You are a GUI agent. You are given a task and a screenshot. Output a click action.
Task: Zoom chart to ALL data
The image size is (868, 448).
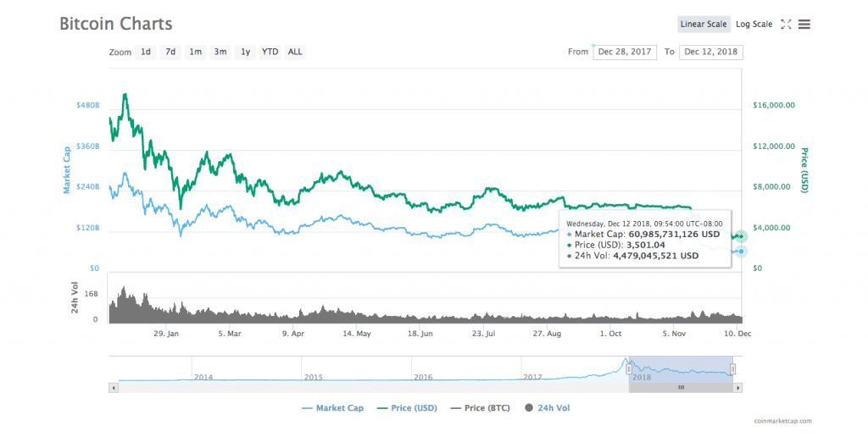(x=295, y=53)
